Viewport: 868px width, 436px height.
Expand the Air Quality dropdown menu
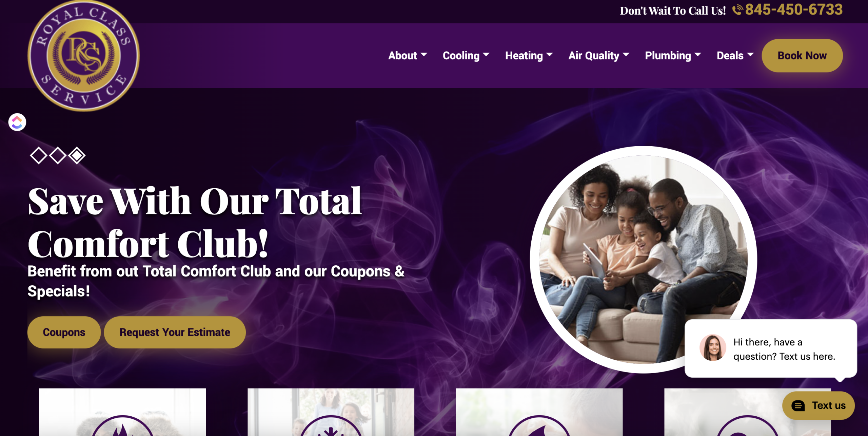599,55
